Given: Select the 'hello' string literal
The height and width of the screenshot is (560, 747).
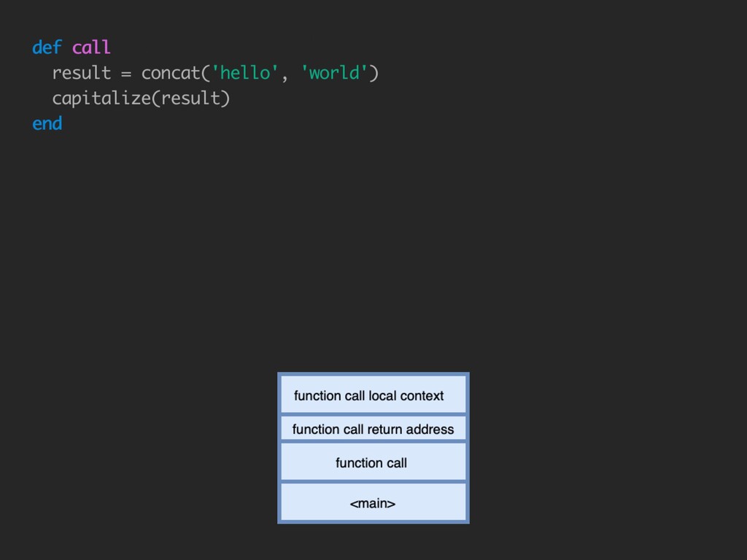Looking at the screenshot, I should tap(244, 73).
